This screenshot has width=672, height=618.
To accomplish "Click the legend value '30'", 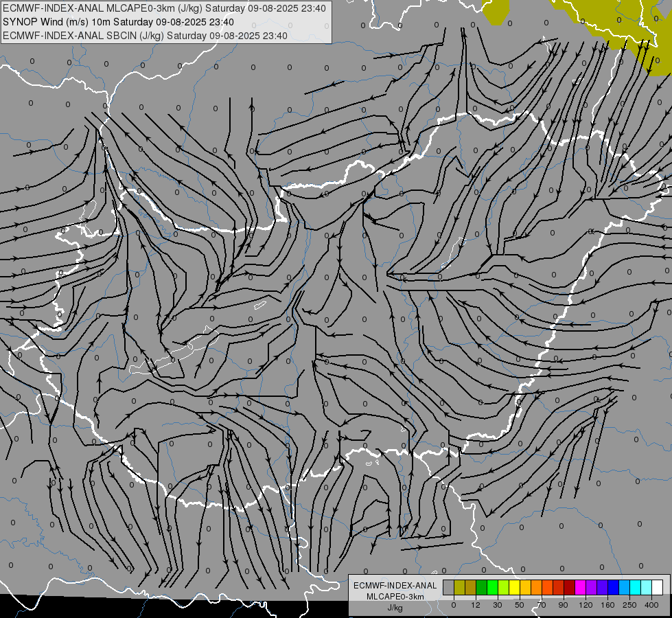I will [498, 605].
